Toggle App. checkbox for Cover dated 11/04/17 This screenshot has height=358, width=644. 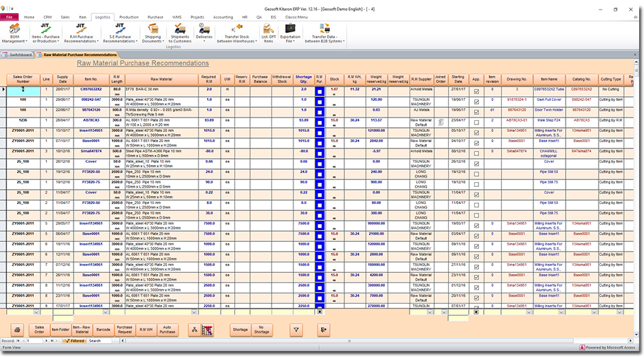pos(476,194)
